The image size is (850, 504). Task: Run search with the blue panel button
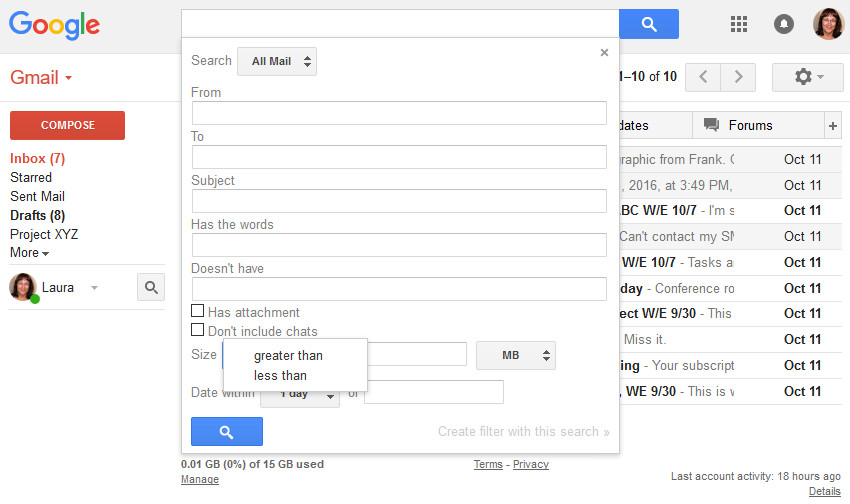227,431
